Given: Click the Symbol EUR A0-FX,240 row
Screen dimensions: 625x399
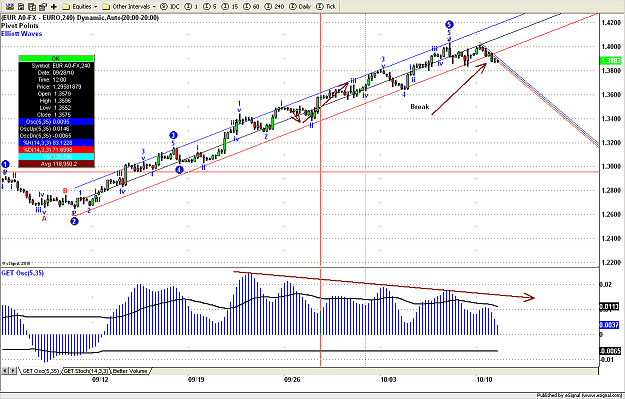Looking at the screenshot, I should pos(56,66).
